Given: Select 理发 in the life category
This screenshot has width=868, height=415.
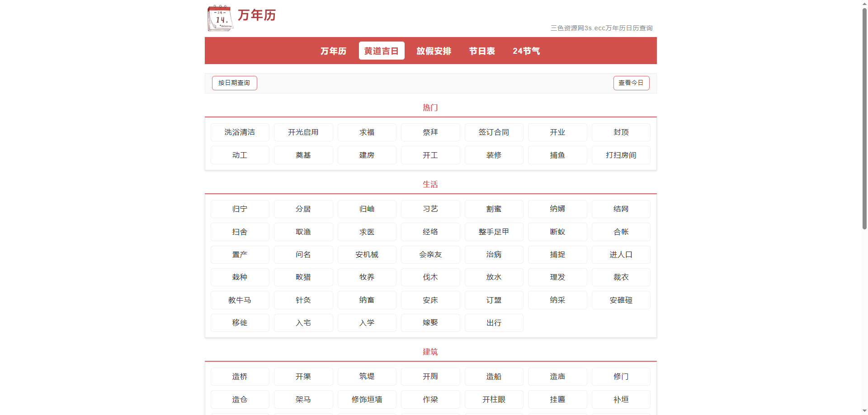Looking at the screenshot, I should (x=557, y=277).
